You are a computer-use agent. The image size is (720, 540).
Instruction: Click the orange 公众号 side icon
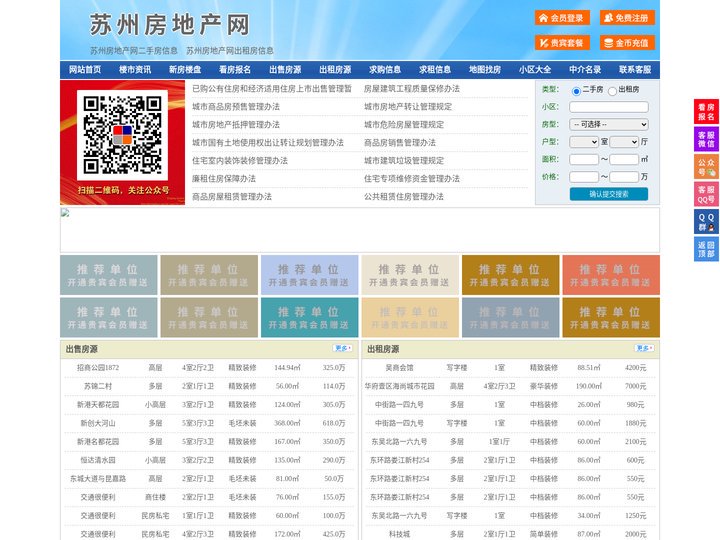click(x=706, y=167)
